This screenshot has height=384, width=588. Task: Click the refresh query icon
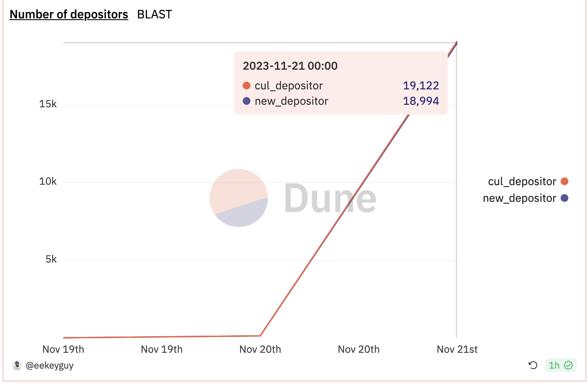(x=533, y=365)
